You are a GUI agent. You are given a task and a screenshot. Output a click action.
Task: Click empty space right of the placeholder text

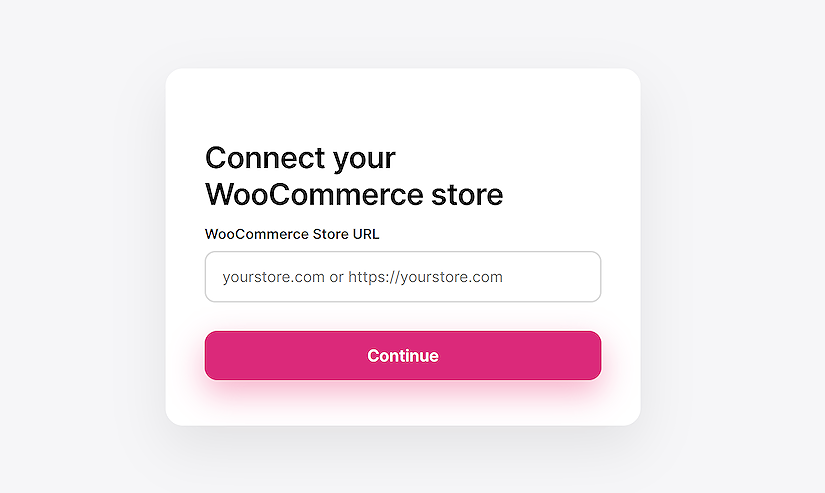tap(555, 277)
